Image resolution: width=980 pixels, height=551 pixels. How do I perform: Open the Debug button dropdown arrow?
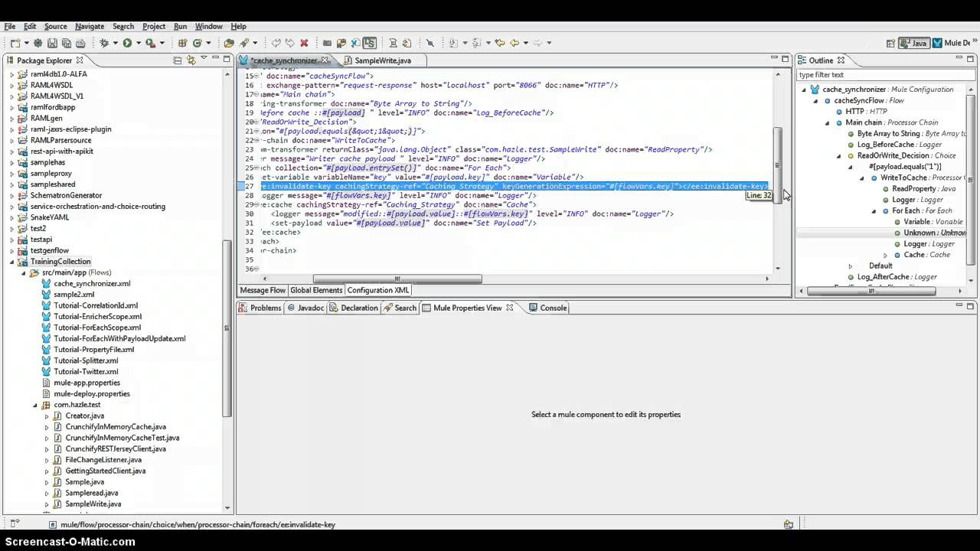coord(115,43)
